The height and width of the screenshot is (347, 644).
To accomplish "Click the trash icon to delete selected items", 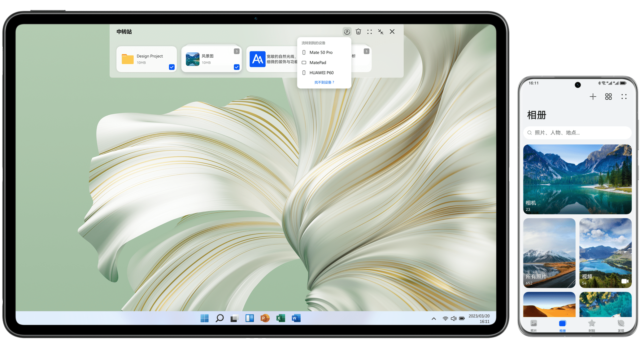I will pos(359,32).
